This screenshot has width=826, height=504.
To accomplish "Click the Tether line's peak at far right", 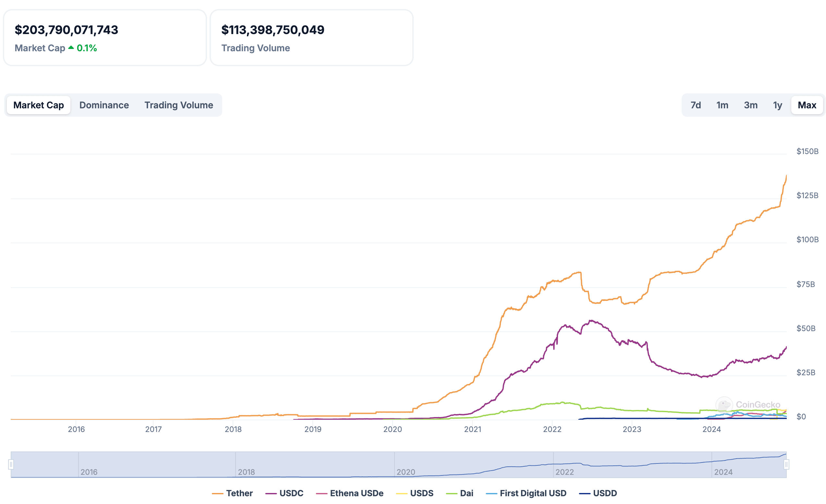I will pos(786,176).
